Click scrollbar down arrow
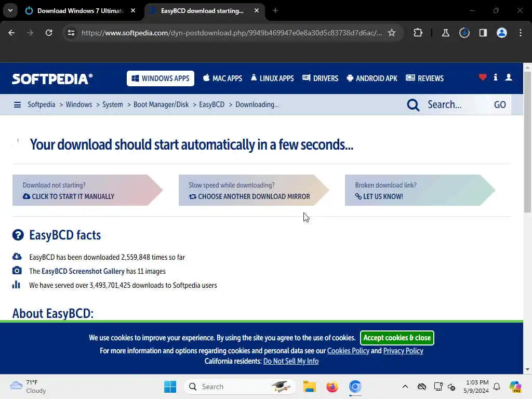This screenshot has height=399, width=532. tap(528, 369)
